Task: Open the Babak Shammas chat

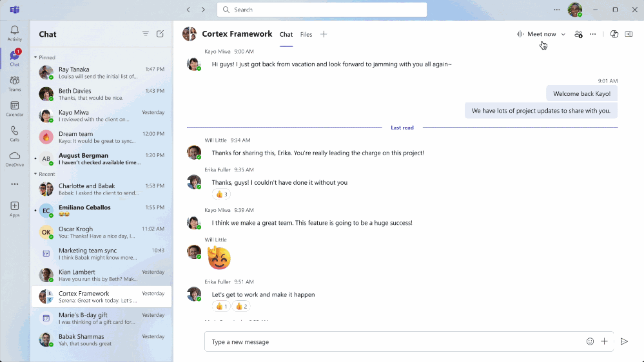Action: (x=101, y=340)
